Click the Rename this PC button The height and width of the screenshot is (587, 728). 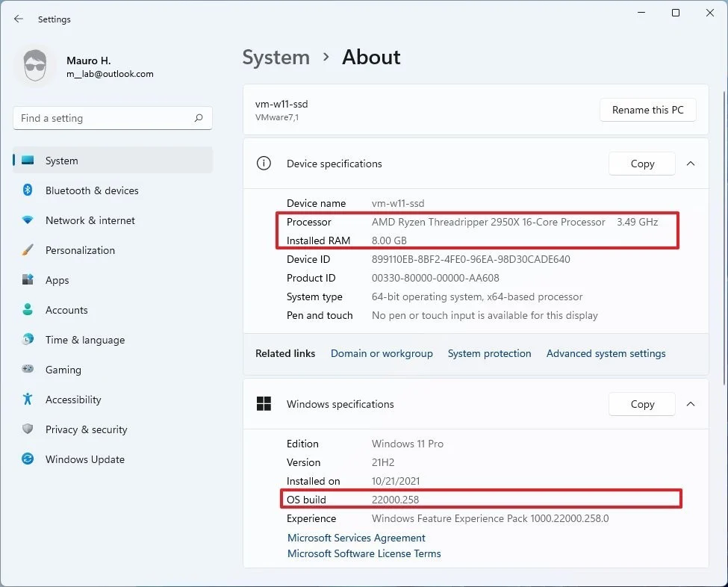point(647,110)
